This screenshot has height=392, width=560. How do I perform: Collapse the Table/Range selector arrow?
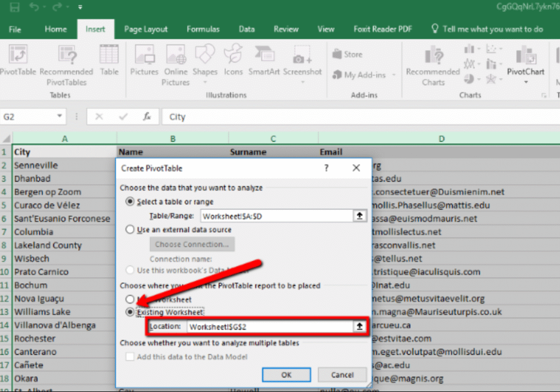click(x=360, y=215)
